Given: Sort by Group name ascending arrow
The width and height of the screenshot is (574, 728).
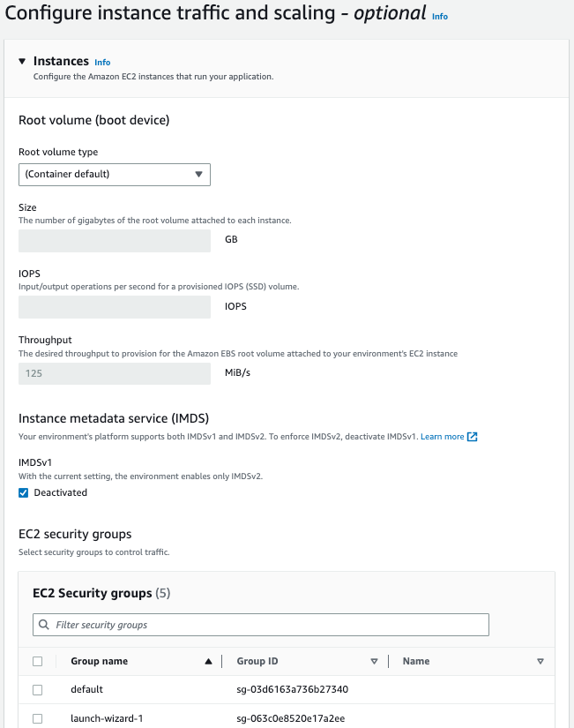Looking at the screenshot, I should coord(208,661).
